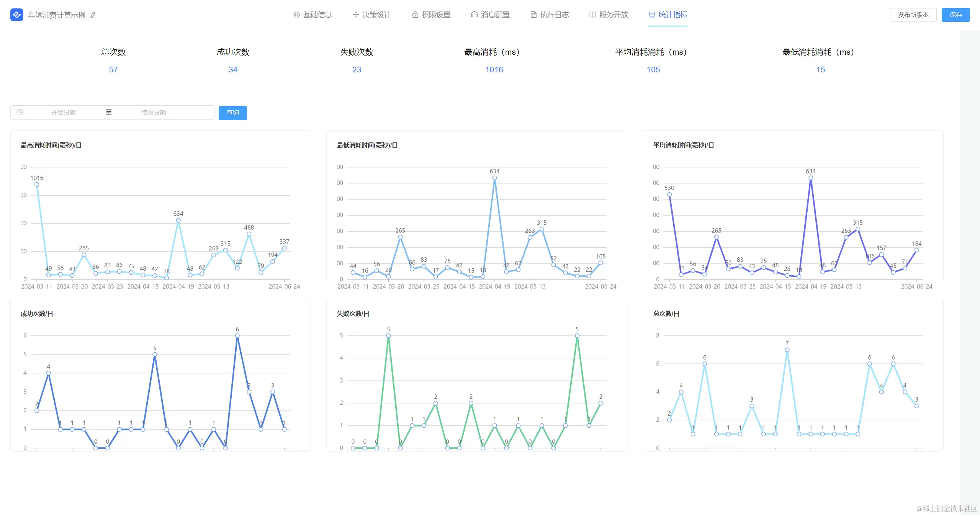Switch to the 执行日志 tab

click(554, 15)
